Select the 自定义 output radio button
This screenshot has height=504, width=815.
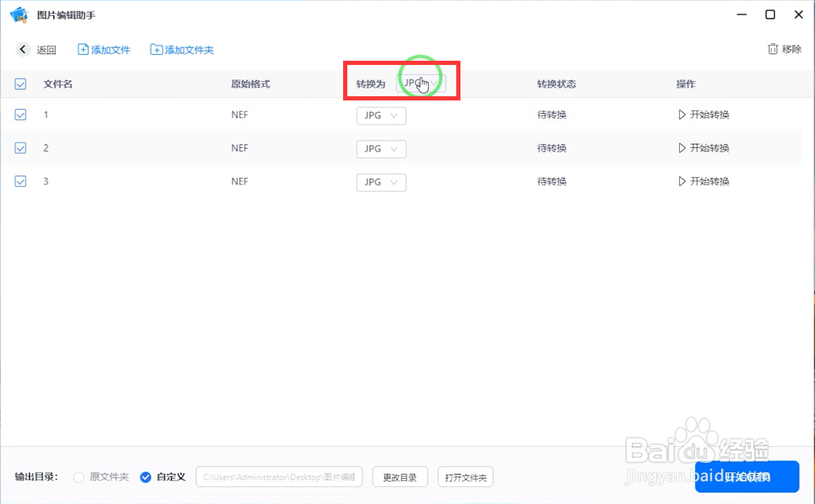[x=145, y=478]
